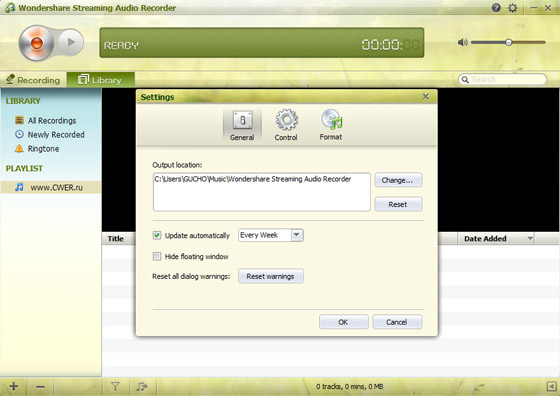
Task: Click the PLAYLIST section heading
Action: coord(24,168)
